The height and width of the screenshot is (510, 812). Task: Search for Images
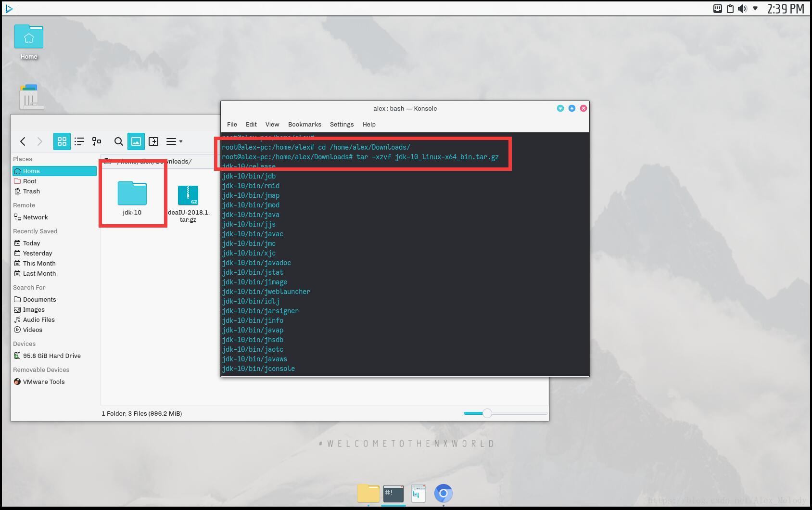tap(54, 309)
